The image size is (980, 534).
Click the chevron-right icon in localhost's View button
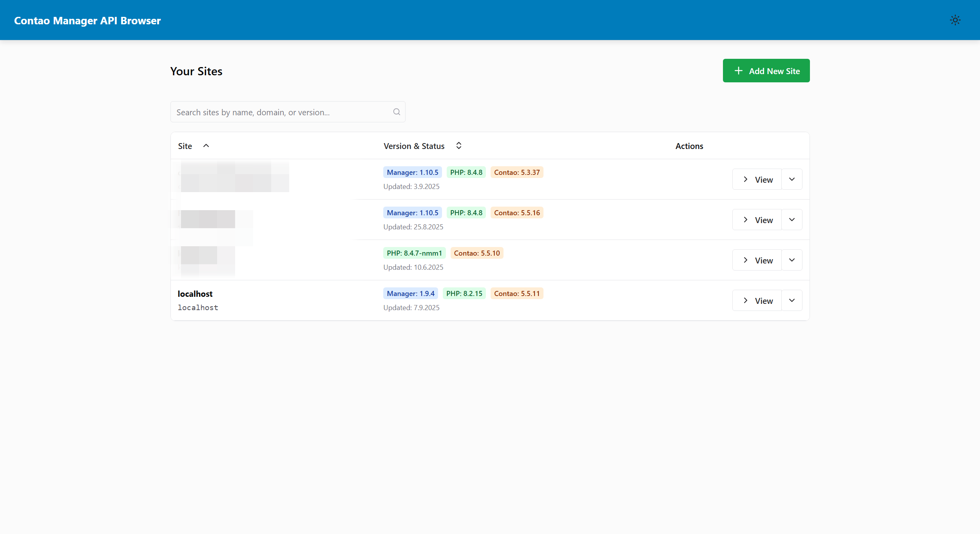click(x=746, y=300)
